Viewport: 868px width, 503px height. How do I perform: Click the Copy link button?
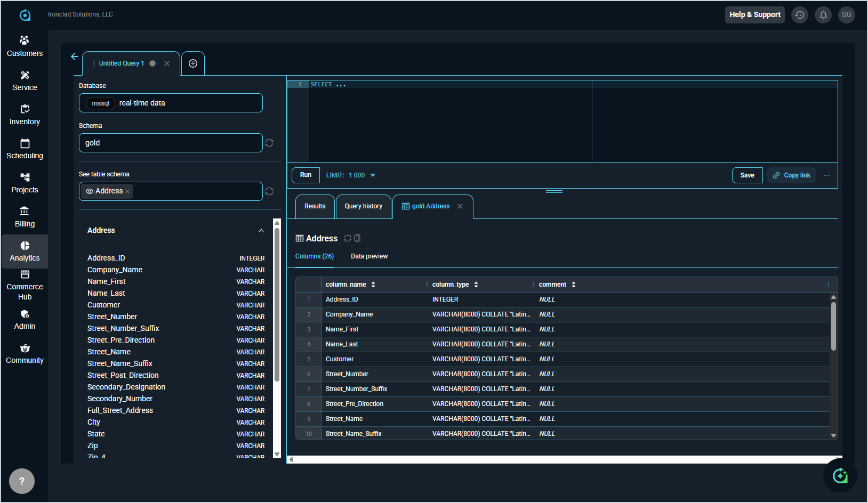point(791,175)
